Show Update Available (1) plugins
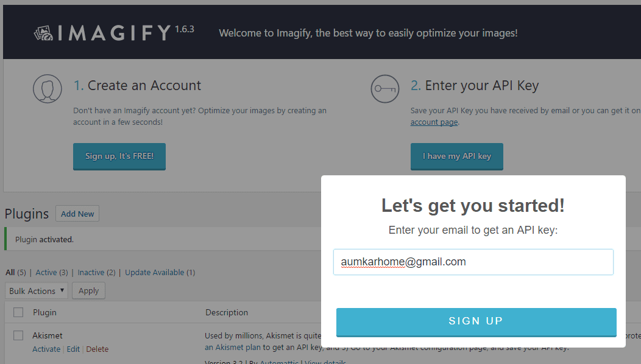The width and height of the screenshot is (641, 364). 160,273
